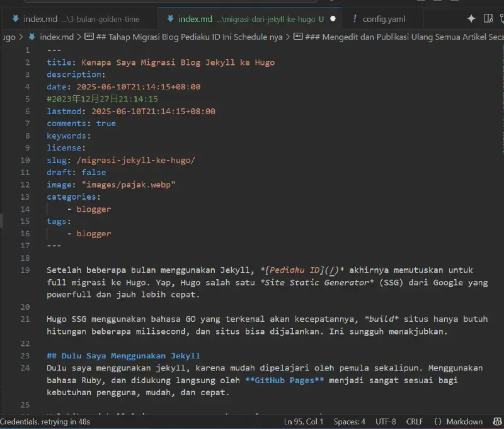Change the CRLF end-of-line sequence
The height and width of the screenshot is (429, 504).
point(415,421)
